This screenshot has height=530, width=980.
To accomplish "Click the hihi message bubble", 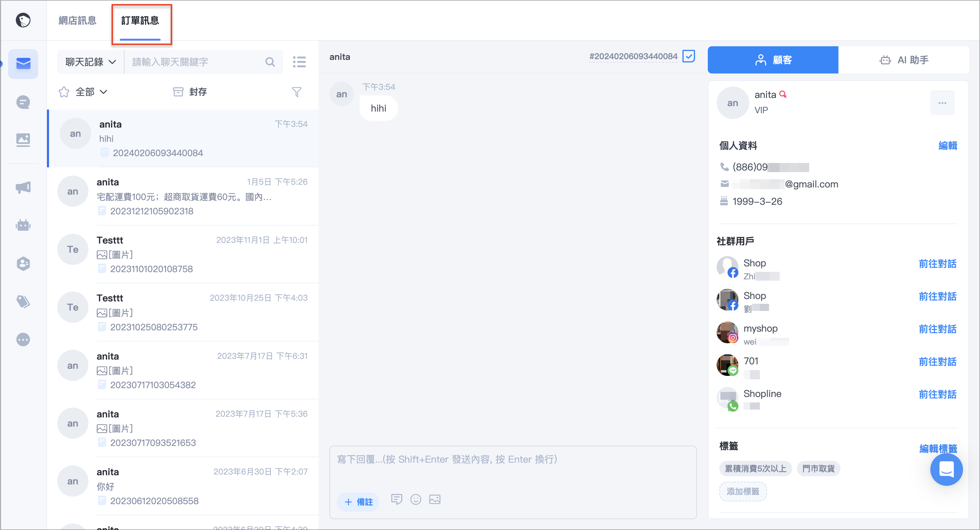I will [x=378, y=109].
